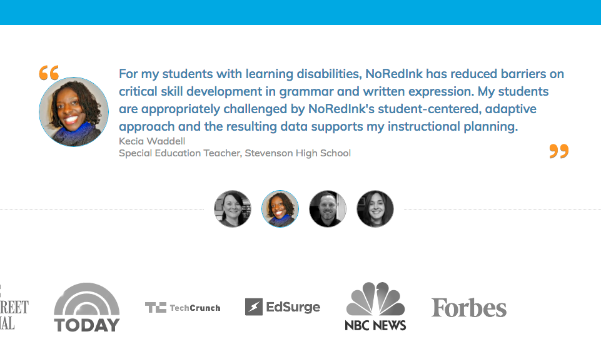Click the opening orange quotation mark icon
This screenshot has width=601, height=364.
(49, 73)
